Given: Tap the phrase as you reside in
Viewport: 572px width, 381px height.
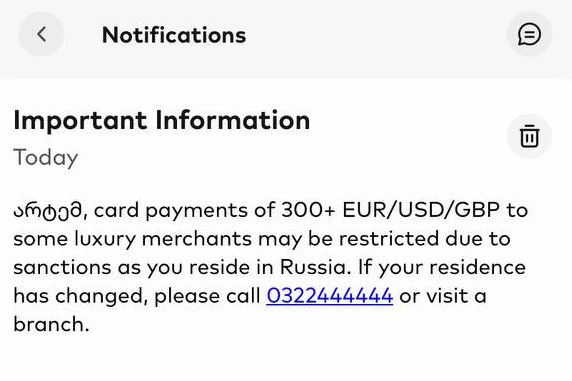Looking at the screenshot, I should tap(196, 268).
